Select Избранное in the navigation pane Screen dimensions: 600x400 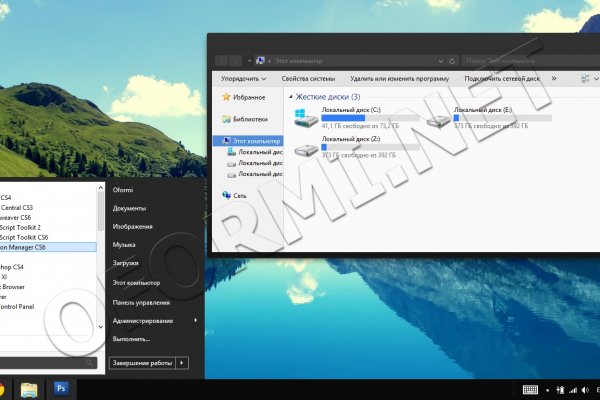tap(249, 97)
